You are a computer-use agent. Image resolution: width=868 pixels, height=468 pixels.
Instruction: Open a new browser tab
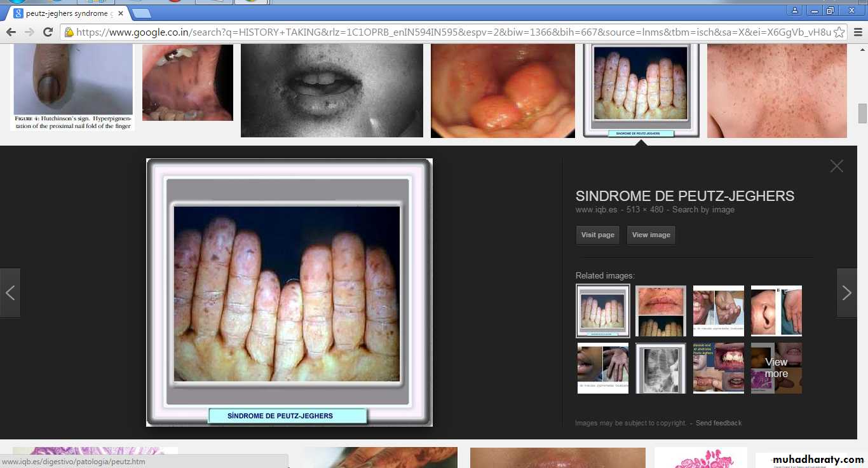click(x=141, y=13)
